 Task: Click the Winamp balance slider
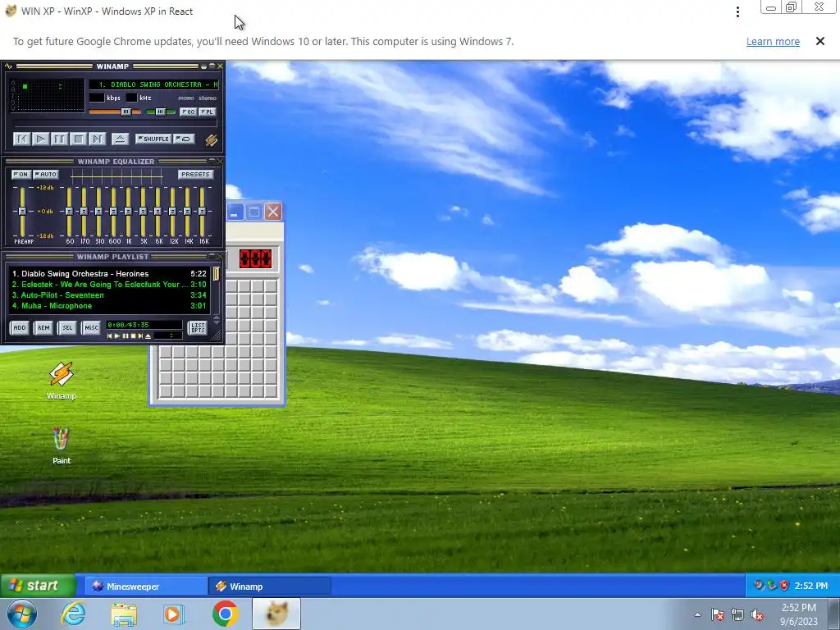(x=160, y=112)
